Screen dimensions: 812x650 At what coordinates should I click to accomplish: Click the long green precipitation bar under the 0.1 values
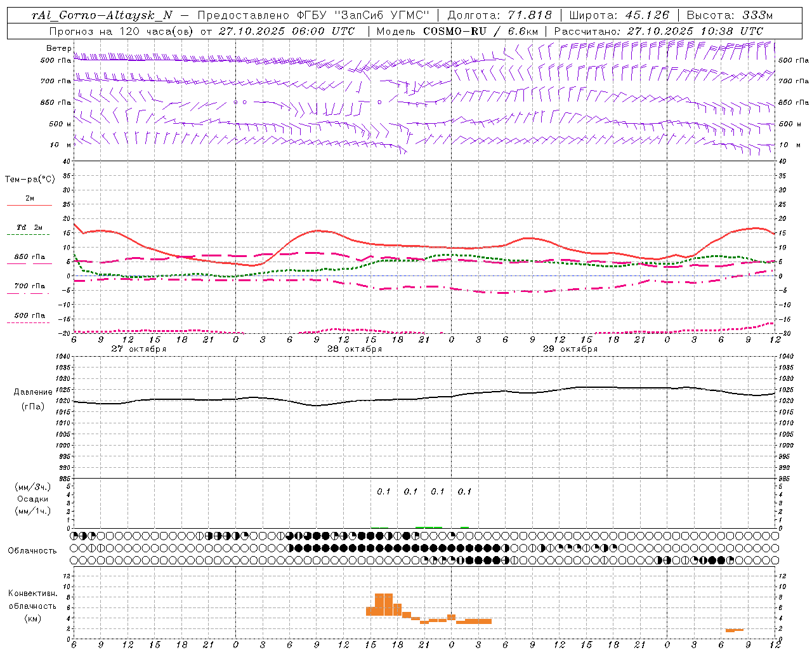click(x=429, y=527)
